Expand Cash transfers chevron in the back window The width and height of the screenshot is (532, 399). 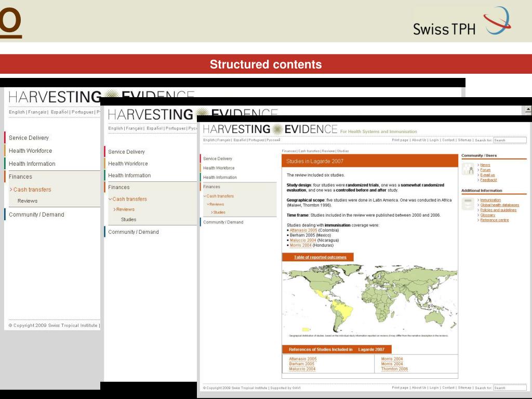coord(11,189)
